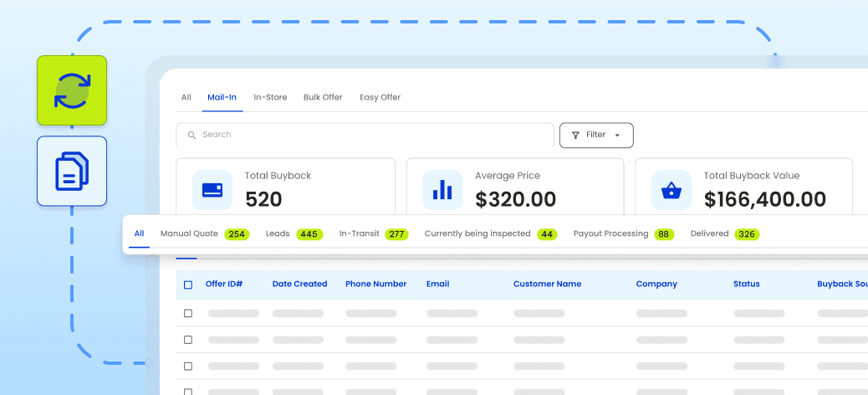The width and height of the screenshot is (868, 395).
Task: Click the Average Price bar chart icon
Action: 442,190
